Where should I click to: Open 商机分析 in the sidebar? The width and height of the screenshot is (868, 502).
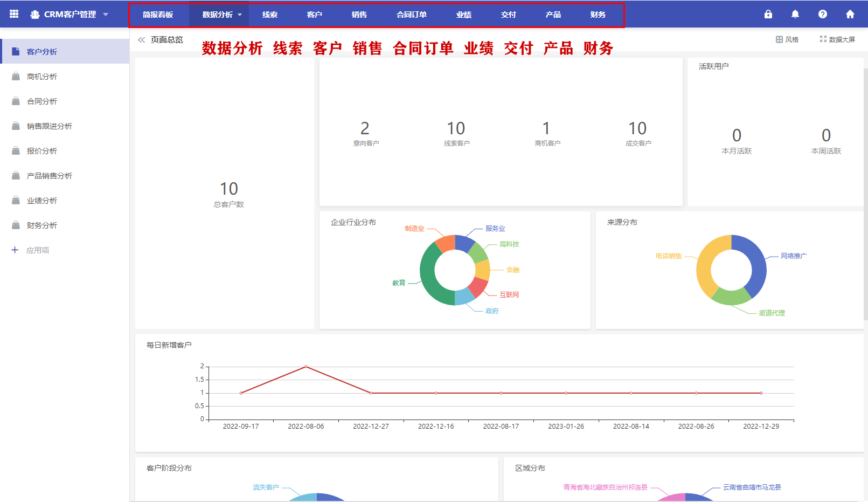coord(42,76)
